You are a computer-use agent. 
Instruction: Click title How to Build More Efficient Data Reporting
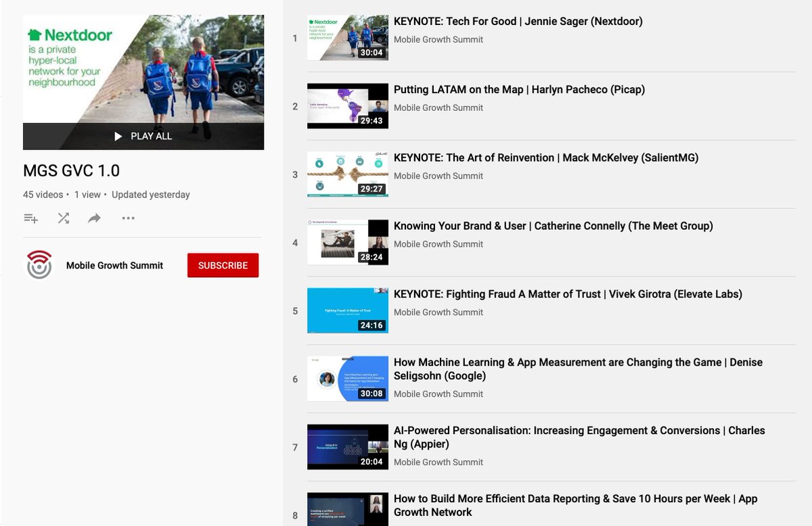pyautogui.click(x=575, y=506)
